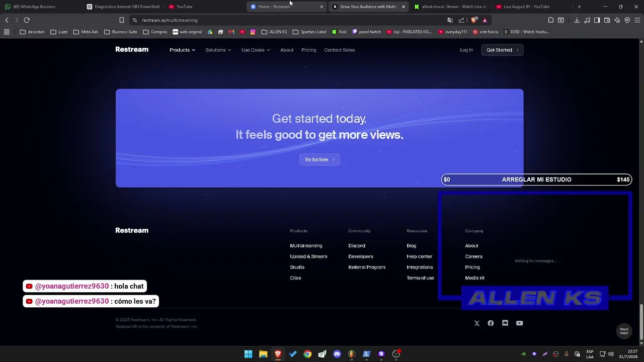The height and width of the screenshot is (362, 644).
Task: Open Google Drive bookmark icon
Action: coord(210,32)
